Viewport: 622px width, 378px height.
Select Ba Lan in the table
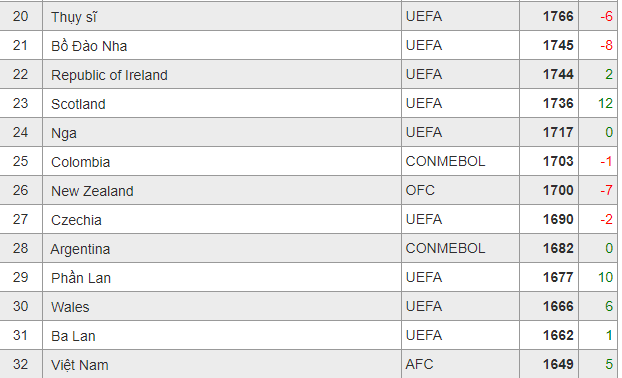73,336
